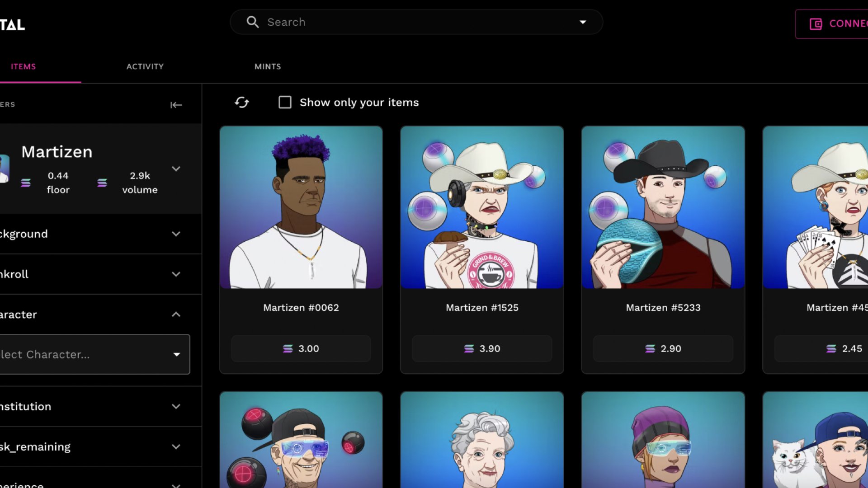The height and width of the screenshot is (488, 868).
Task: Collapse the Character filter section
Action: pos(100,314)
